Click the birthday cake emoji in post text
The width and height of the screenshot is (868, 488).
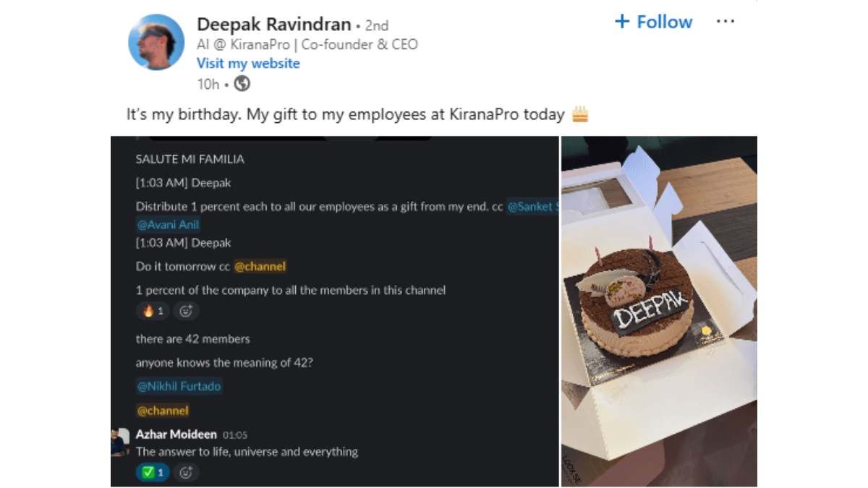point(579,114)
